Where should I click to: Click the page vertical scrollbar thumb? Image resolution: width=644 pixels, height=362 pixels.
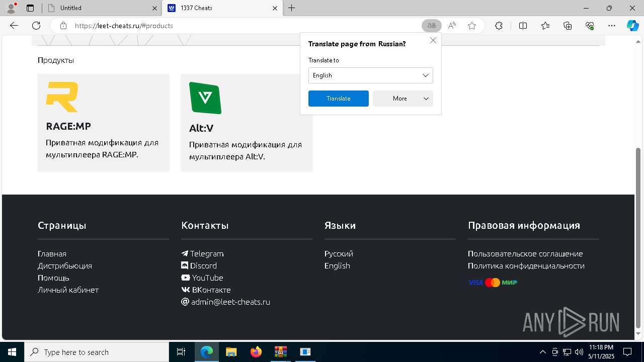coord(638,237)
